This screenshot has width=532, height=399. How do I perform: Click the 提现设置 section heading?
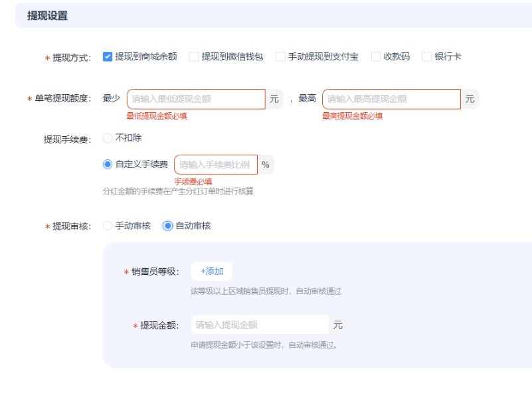pyautogui.click(x=47, y=16)
